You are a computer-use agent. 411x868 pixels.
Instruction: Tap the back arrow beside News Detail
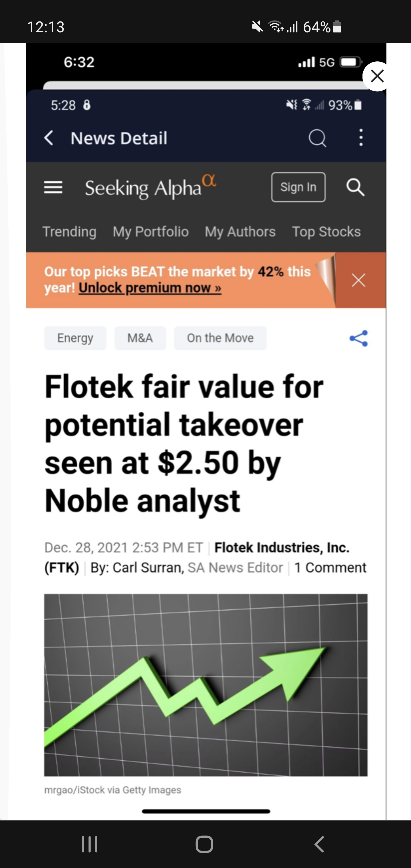coord(49,138)
